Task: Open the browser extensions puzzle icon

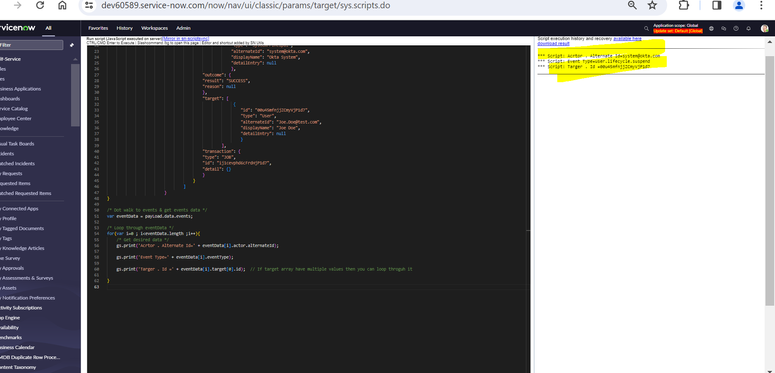Action: coord(684,5)
